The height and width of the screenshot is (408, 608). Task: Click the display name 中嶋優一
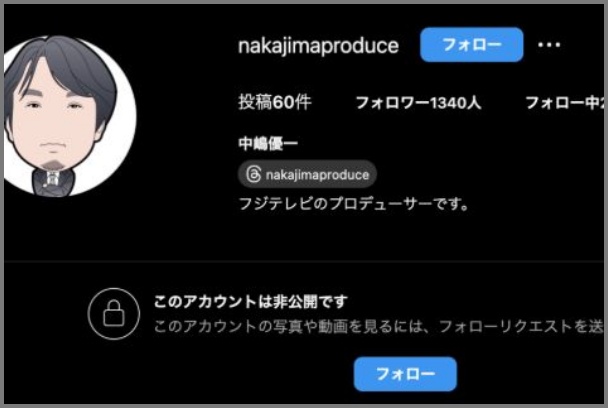[268, 143]
